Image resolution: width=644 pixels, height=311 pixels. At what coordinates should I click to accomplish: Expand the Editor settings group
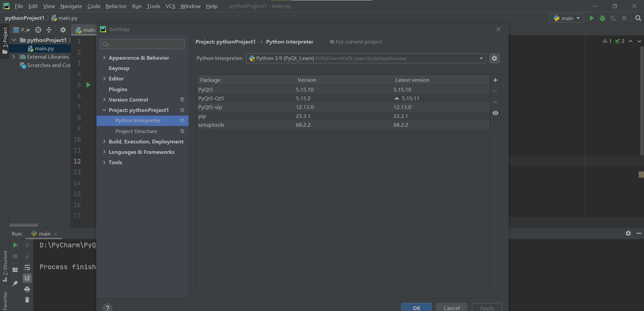pos(104,78)
